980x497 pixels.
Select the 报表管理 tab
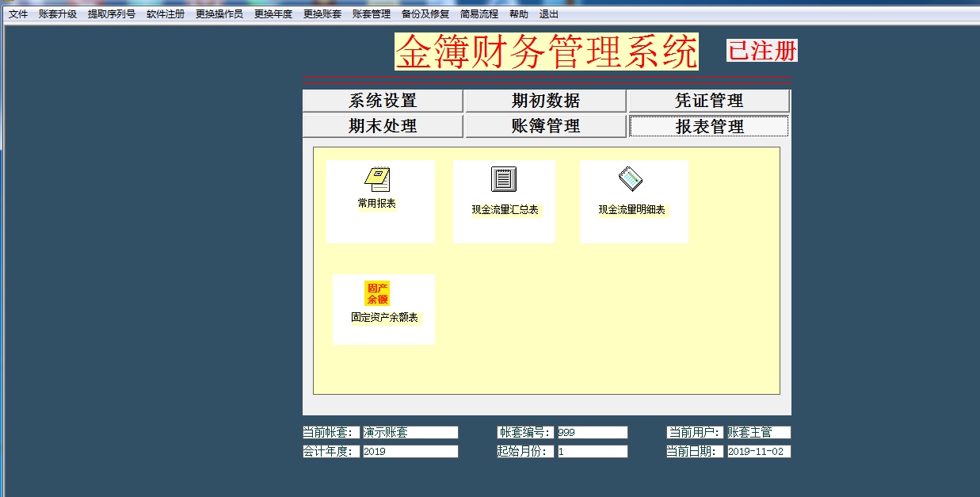[709, 126]
